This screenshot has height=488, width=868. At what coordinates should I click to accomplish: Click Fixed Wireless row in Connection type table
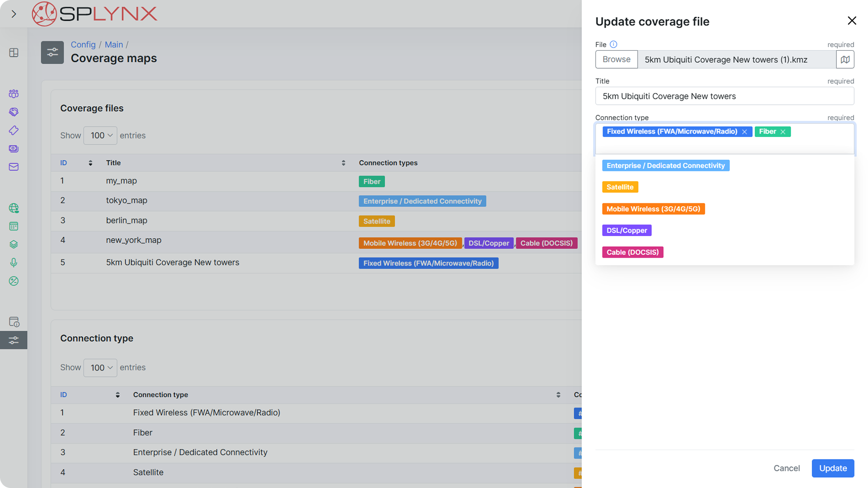click(x=316, y=413)
